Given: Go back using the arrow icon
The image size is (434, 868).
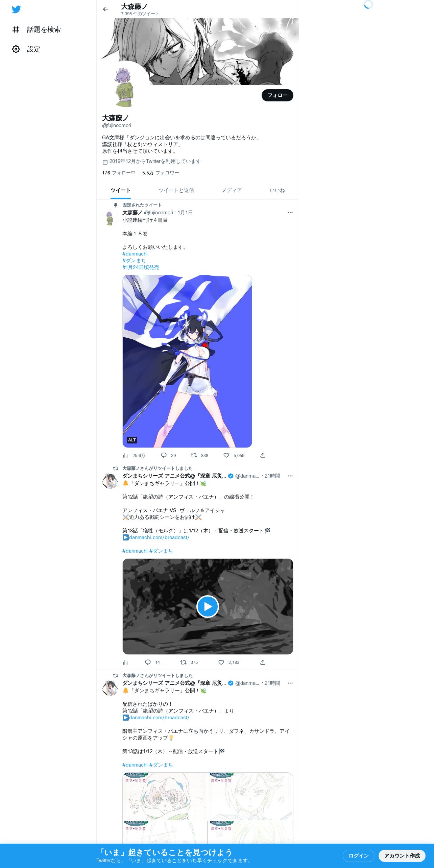Looking at the screenshot, I should [x=105, y=9].
